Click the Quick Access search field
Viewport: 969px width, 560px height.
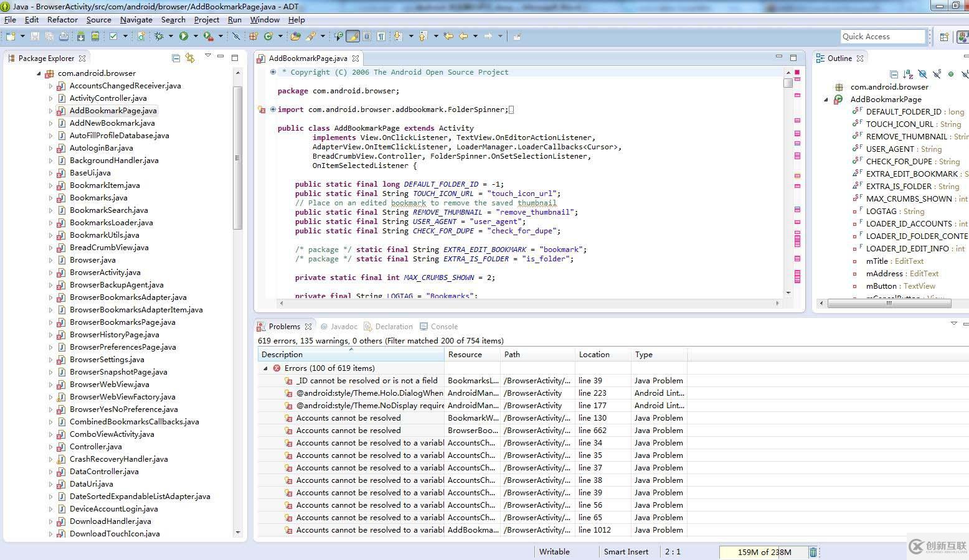882,37
